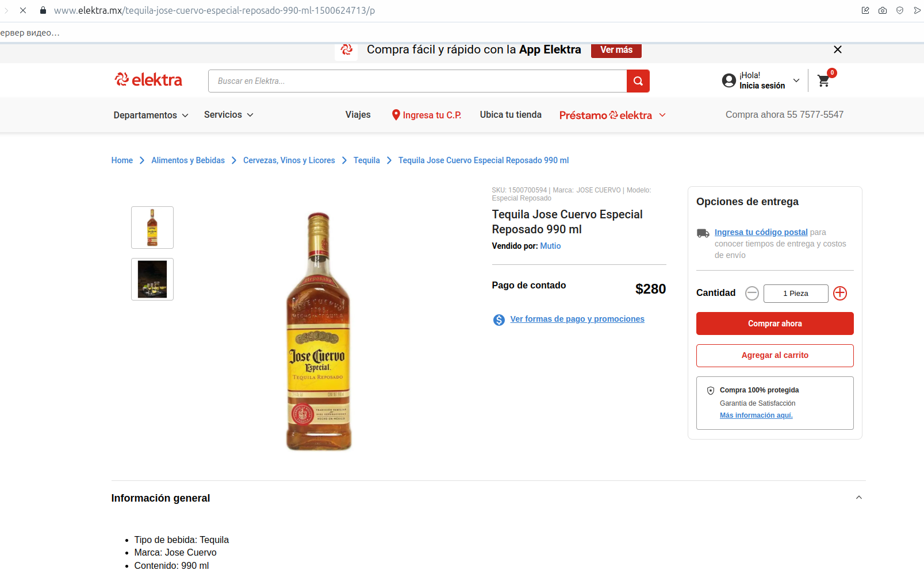Image resolution: width=924 pixels, height=570 pixels.
Task: Expand the Departamentos menu
Action: 151,115
